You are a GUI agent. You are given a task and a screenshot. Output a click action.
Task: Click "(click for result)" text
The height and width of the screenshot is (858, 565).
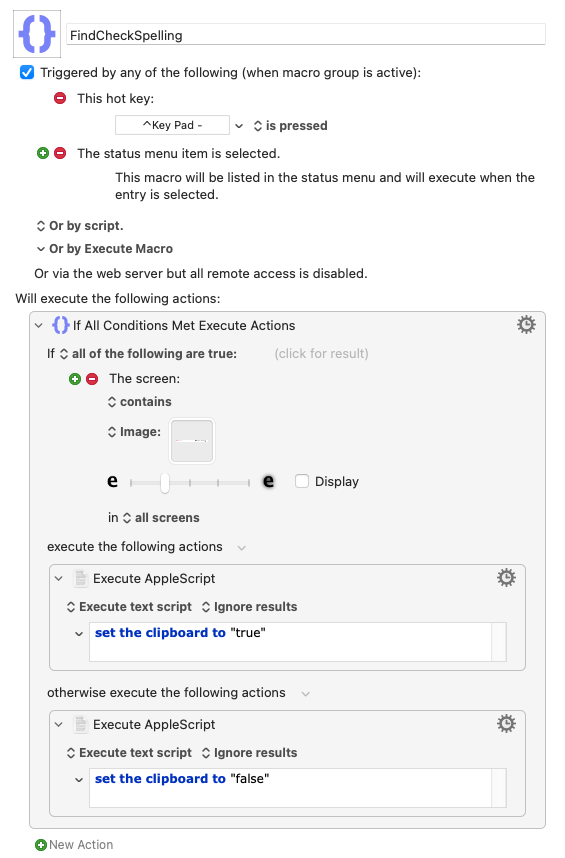[322, 353]
